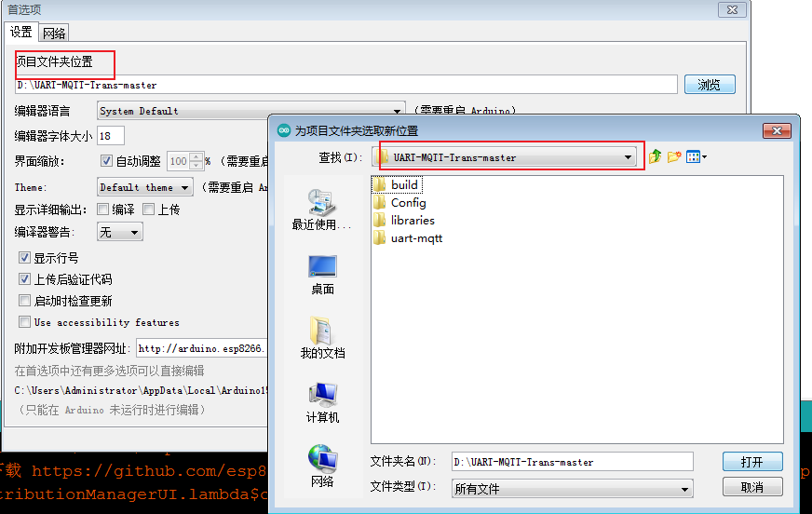Click the folder name input field
Image resolution: width=812 pixels, height=514 pixels.
tap(572, 462)
